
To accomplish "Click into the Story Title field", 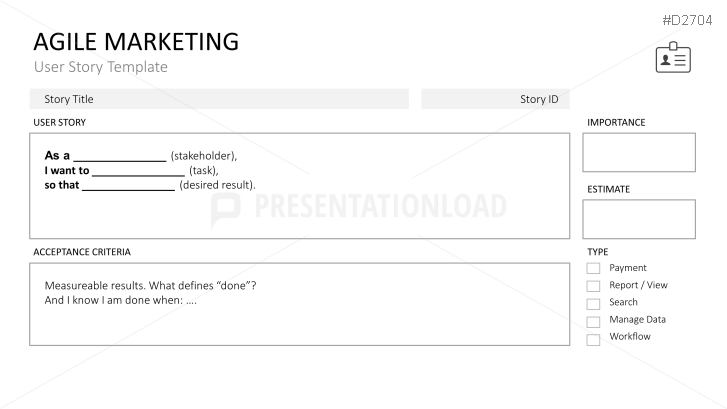I will tap(219, 99).
